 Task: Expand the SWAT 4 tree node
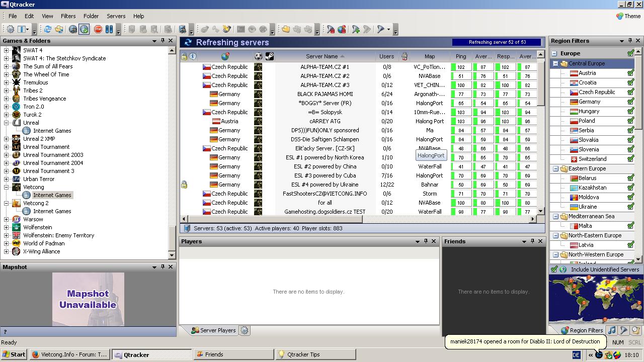7,50
